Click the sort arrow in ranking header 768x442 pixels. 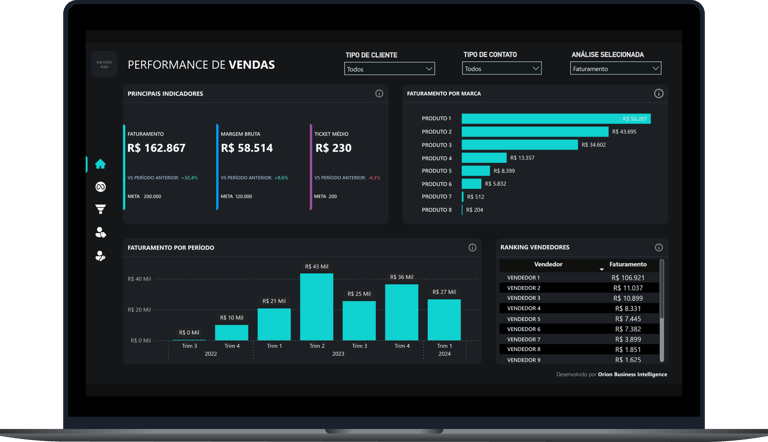[601, 269]
